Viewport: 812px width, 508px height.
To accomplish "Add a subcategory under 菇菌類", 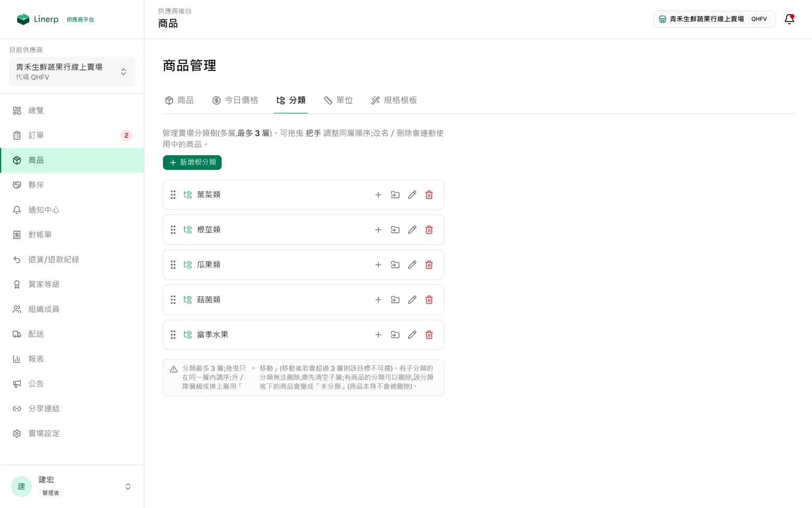I will [378, 300].
